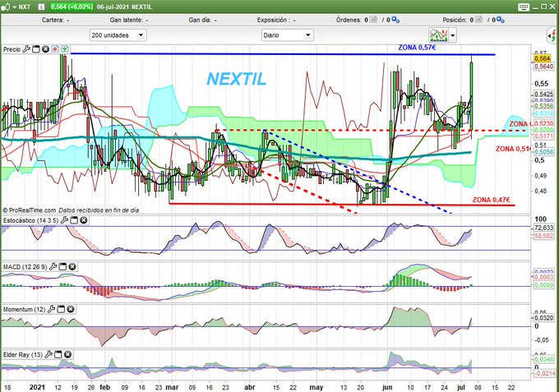The height and width of the screenshot is (392, 559).
Task: Remove the MACD indicator panel
Action: [x=72, y=266]
